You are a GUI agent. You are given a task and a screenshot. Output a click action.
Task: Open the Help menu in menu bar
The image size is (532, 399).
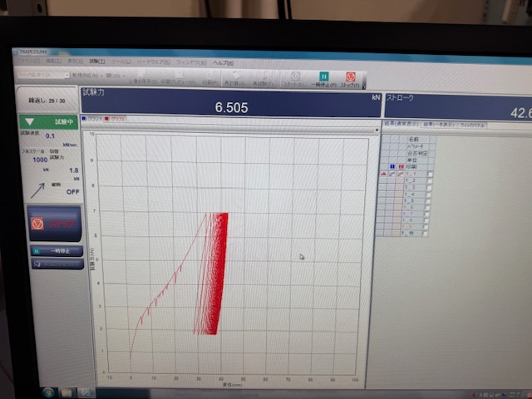point(222,63)
